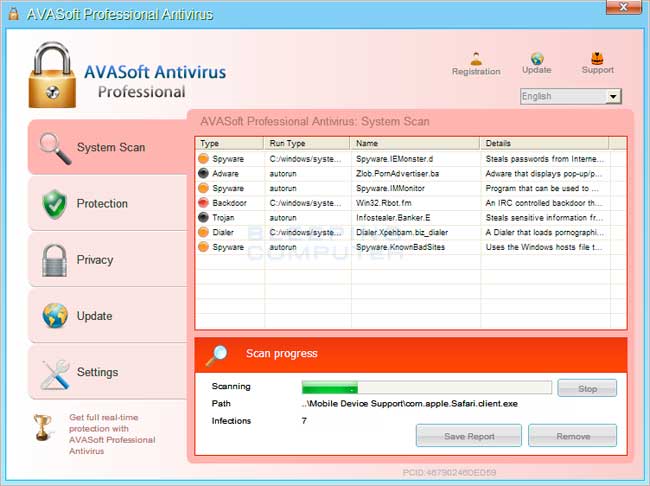Select the Update sidebar tab
The height and width of the screenshot is (486, 650).
tap(108, 316)
